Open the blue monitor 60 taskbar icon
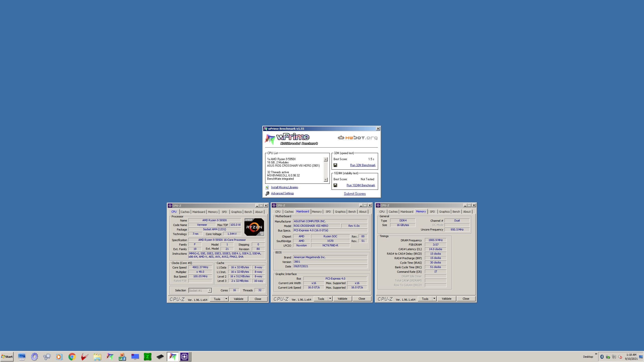The image size is (644, 362). (135, 356)
